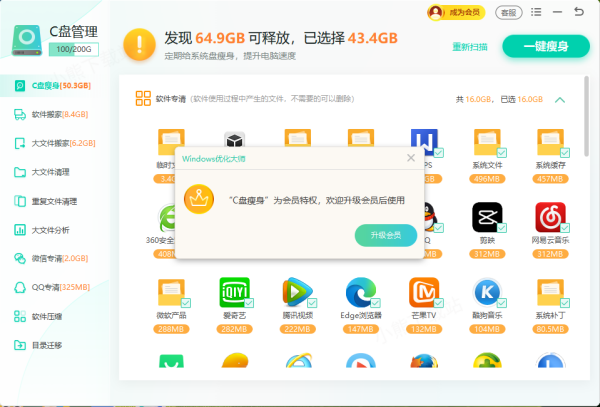Screen dimensions: 600x407
Task: Click 升级会员 in the dialog
Action: 386,235
